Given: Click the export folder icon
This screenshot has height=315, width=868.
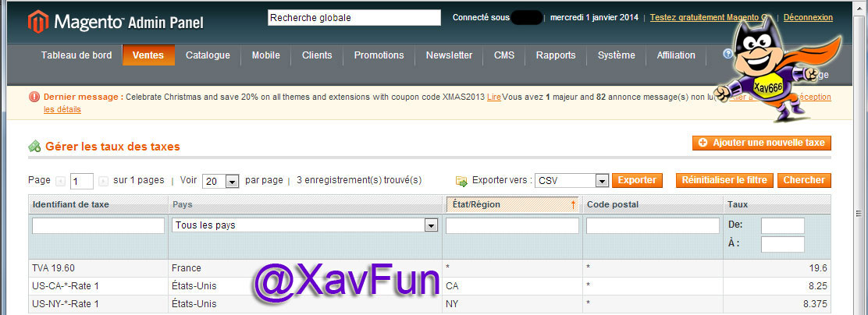Looking at the screenshot, I should 461,181.
